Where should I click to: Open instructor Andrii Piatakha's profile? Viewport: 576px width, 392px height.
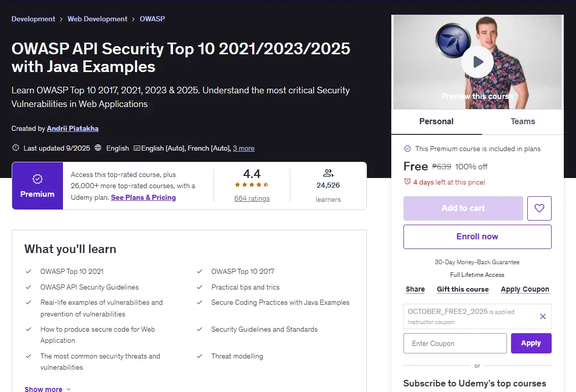pyautogui.click(x=73, y=128)
